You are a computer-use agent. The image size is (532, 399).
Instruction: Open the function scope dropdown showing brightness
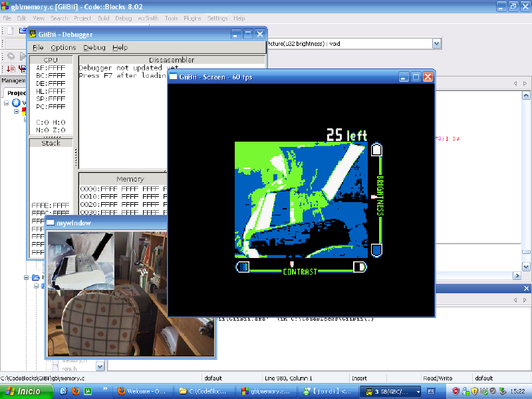tap(436, 43)
